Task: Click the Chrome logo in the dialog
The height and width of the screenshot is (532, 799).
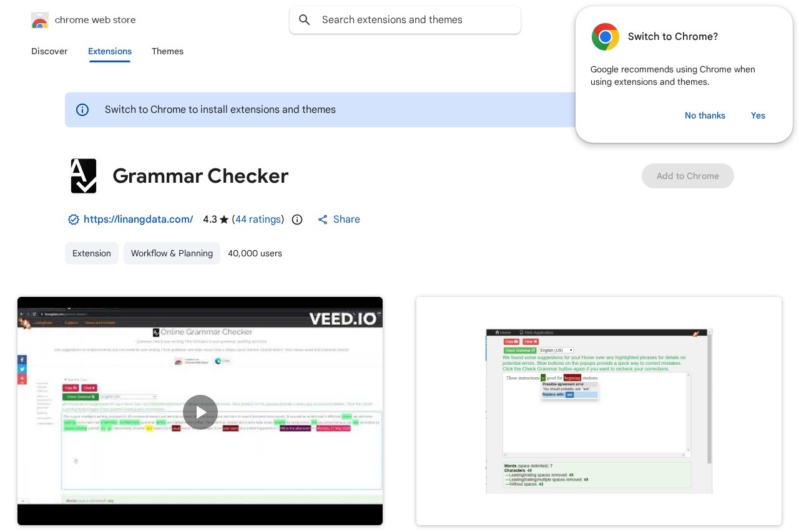Action: [x=605, y=37]
